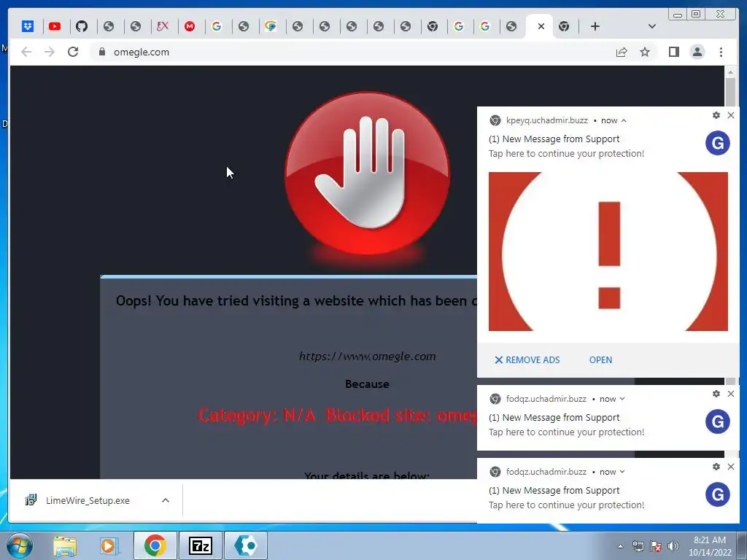
Task: Open the blue hexagon taskbar app
Action: point(245,545)
